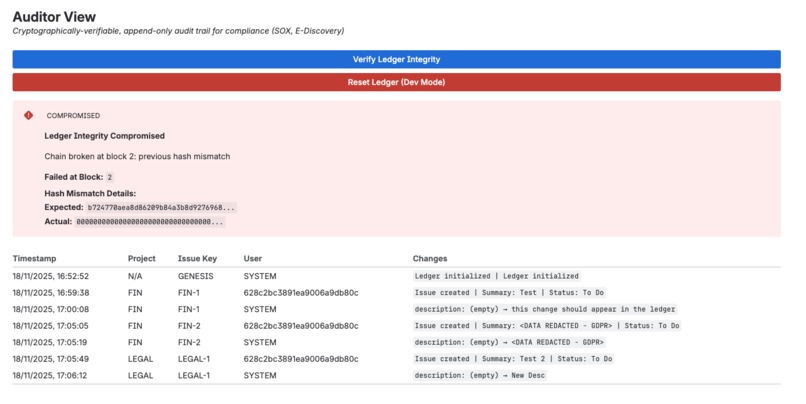Select 'this change should appear in the ledger' entry
The width and height of the screenshot is (806, 404).
pyautogui.click(x=545, y=309)
